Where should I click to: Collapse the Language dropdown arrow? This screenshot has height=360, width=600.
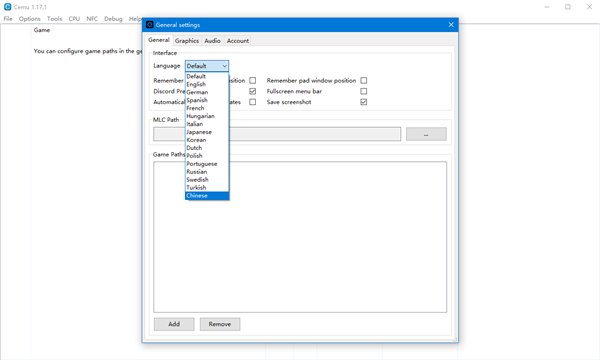(224, 66)
